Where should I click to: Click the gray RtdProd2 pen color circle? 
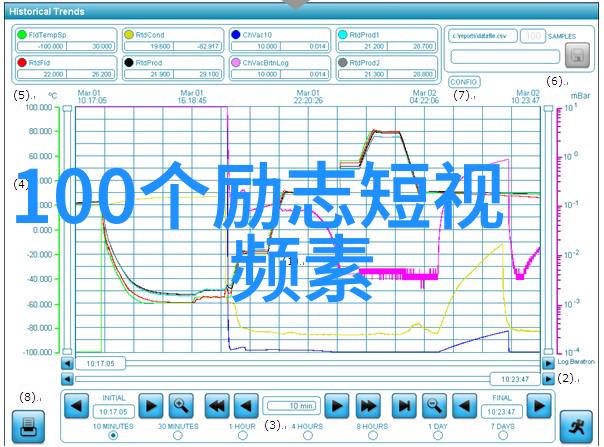coord(342,62)
